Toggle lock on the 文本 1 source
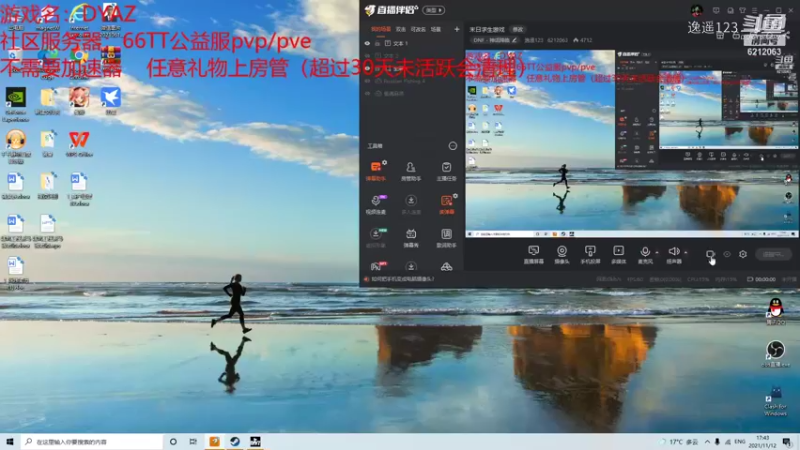 click(378, 43)
